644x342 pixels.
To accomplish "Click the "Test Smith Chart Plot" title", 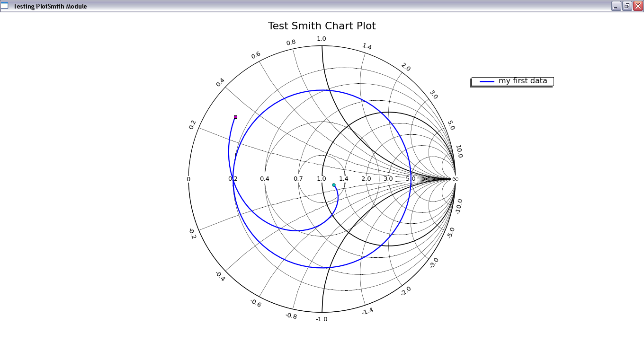I will pyautogui.click(x=322, y=26).
